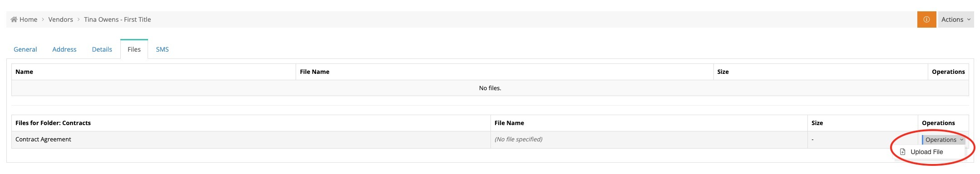Switch to the SMS tab
Viewport: 980px width, 174px height.
point(162,49)
